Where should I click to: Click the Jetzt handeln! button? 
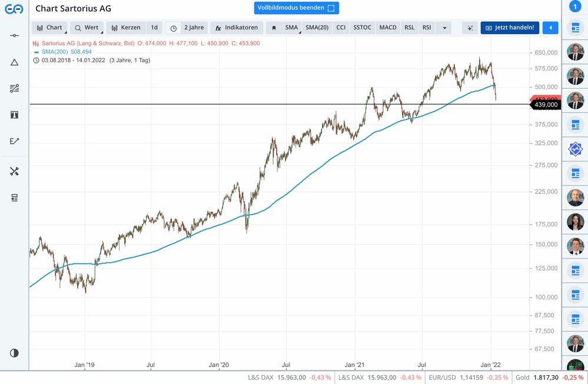click(x=510, y=28)
